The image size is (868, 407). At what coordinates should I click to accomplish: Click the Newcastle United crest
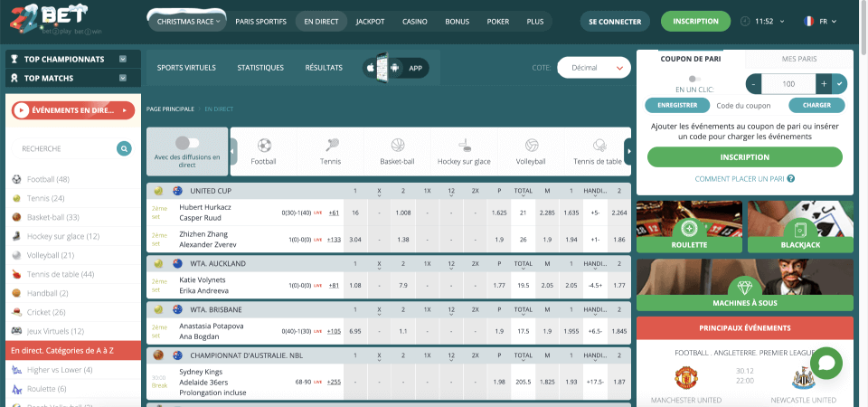[802, 378]
